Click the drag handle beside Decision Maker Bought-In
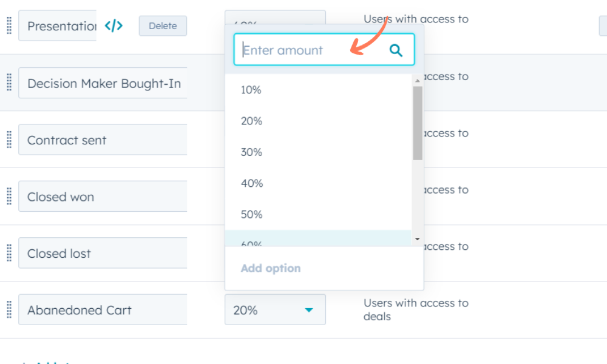 [8, 83]
